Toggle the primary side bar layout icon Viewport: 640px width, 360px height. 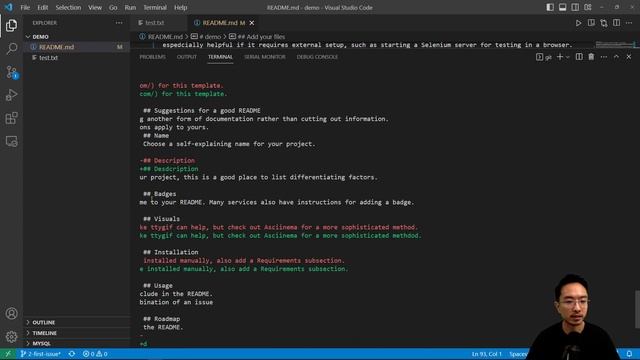click(550, 7)
